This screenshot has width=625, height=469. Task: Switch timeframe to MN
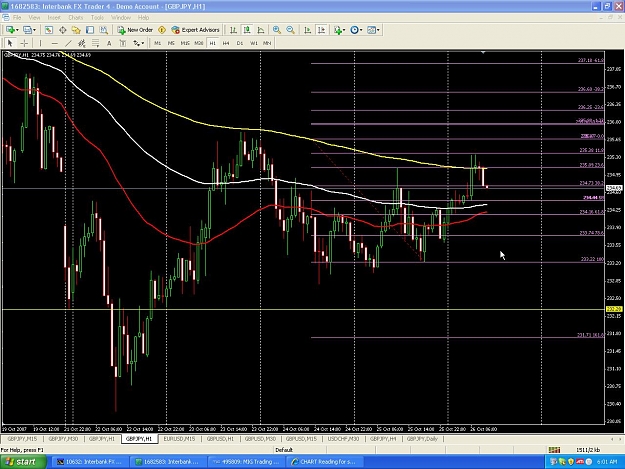pyautogui.click(x=267, y=43)
